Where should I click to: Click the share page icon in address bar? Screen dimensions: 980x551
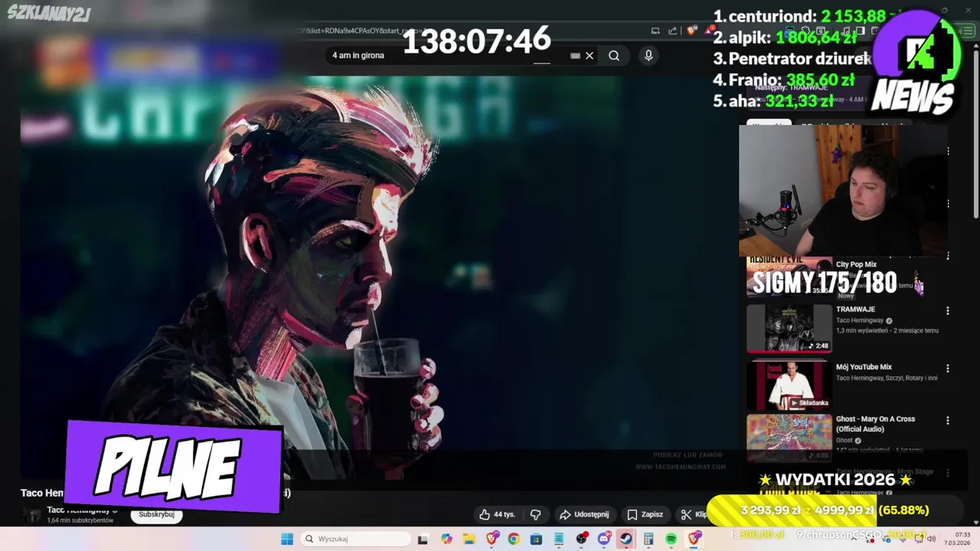[673, 31]
